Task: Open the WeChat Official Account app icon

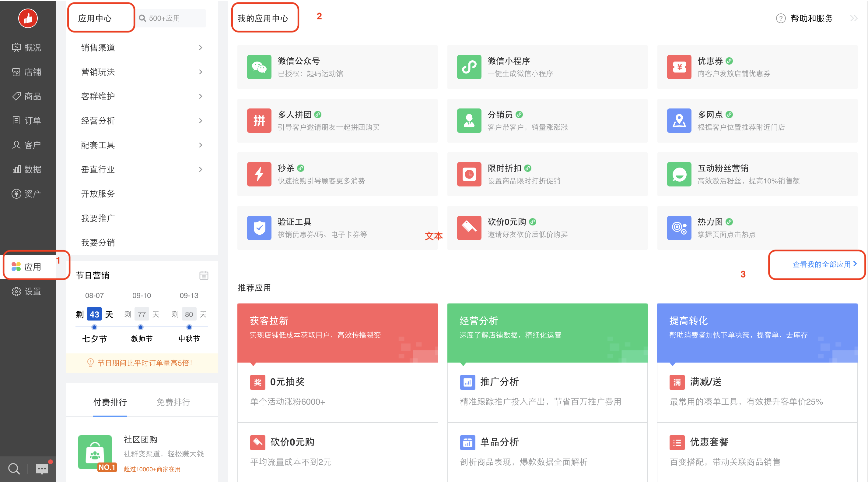Action: [x=259, y=67]
